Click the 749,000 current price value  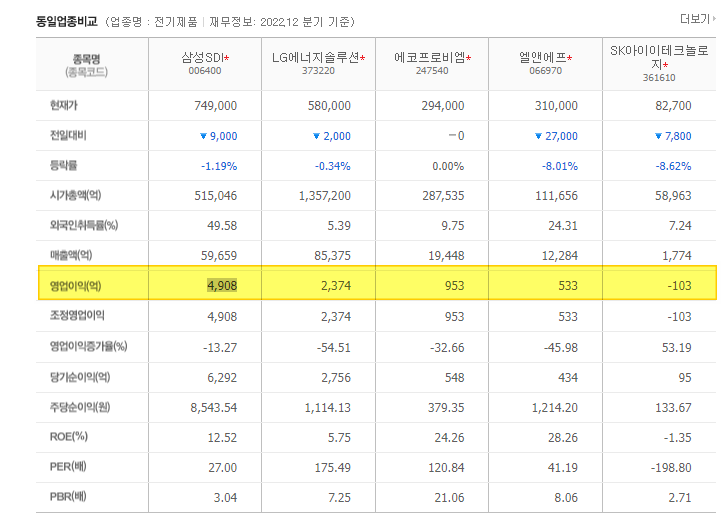click(215, 106)
